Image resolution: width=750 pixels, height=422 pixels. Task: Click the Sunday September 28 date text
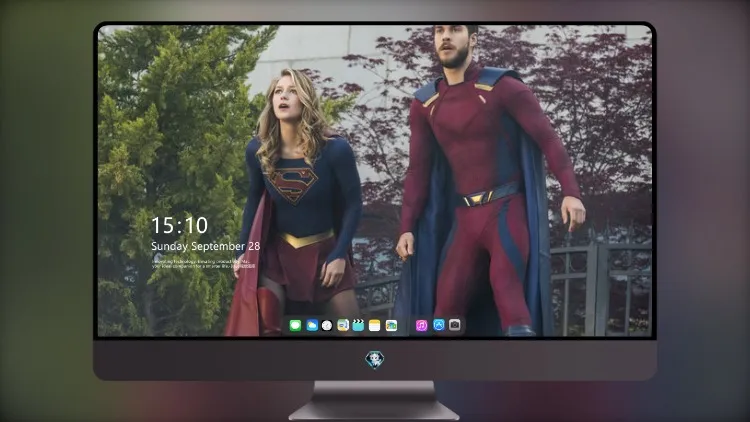click(206, 246)
